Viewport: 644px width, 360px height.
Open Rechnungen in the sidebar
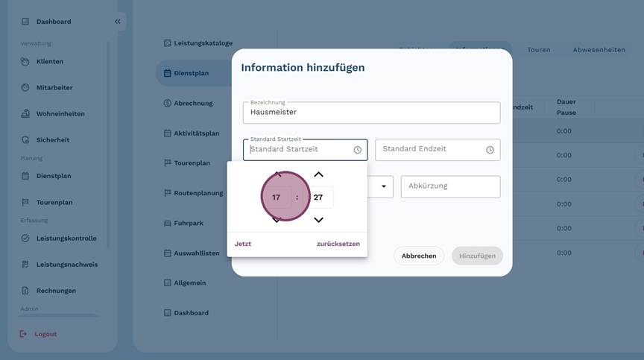56,291
